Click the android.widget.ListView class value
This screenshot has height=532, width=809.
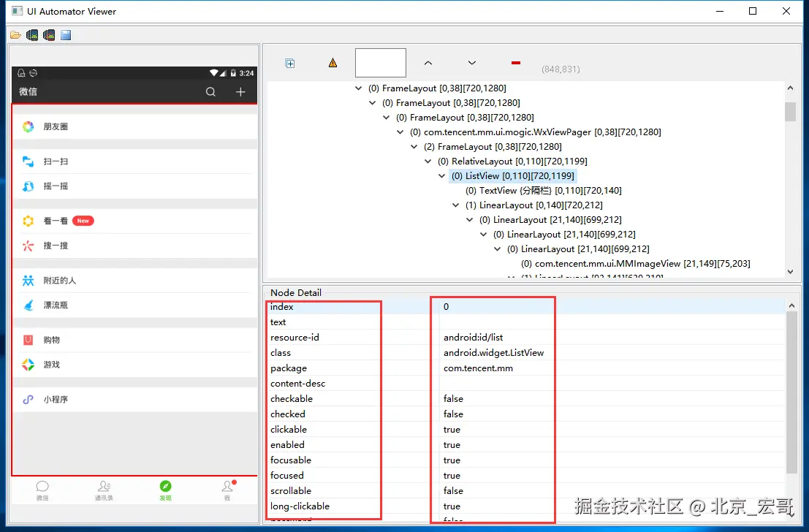(494, 353)
